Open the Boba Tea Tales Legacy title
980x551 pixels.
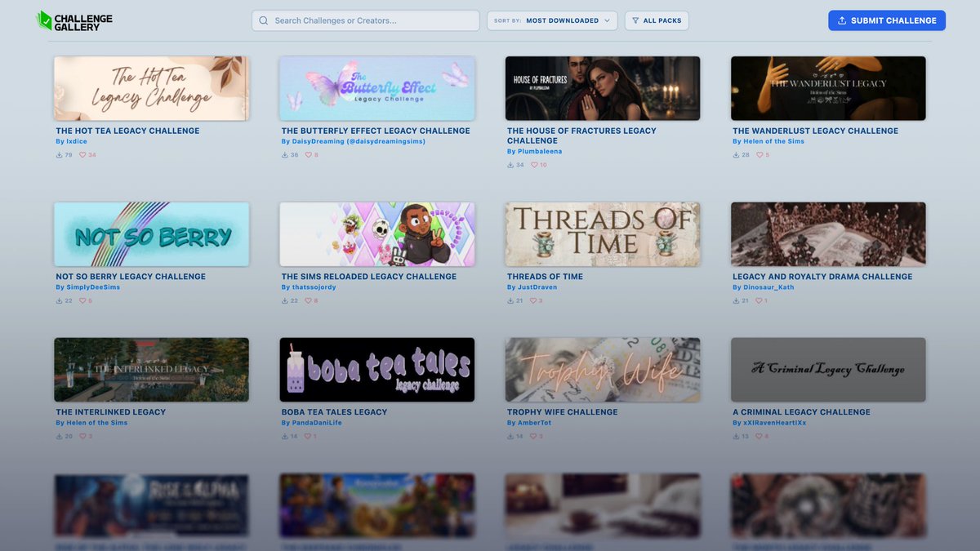point(334,412)
